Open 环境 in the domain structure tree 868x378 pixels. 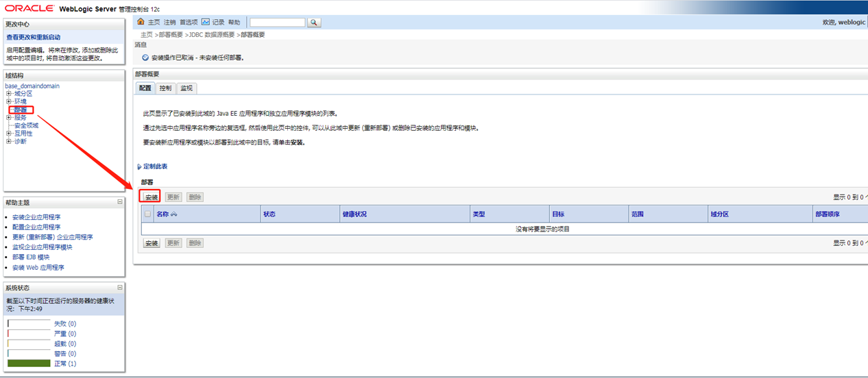tap(21, 101)
